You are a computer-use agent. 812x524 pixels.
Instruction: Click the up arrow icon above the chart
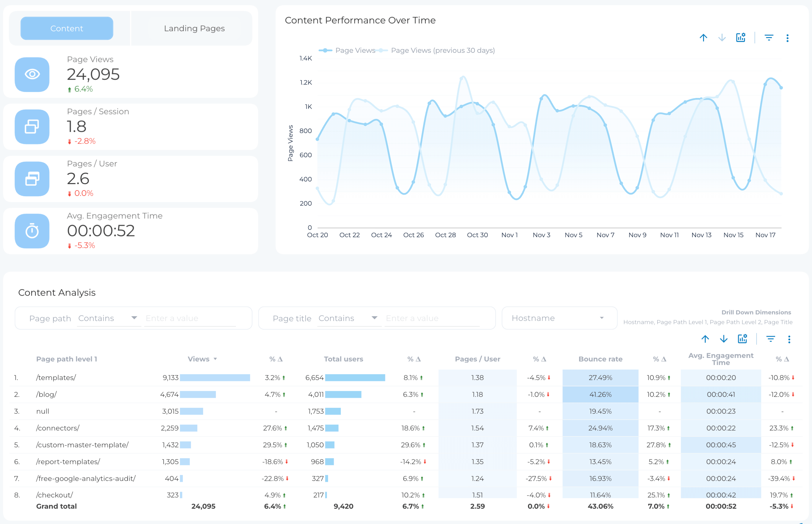tap(703, 38)
